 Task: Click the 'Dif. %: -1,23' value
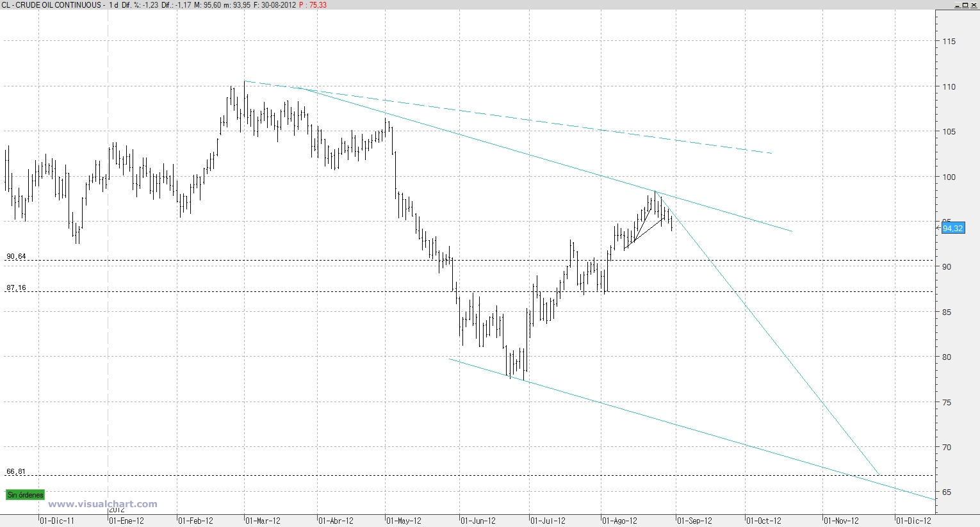pyautogui.click(x=140, y=5)
